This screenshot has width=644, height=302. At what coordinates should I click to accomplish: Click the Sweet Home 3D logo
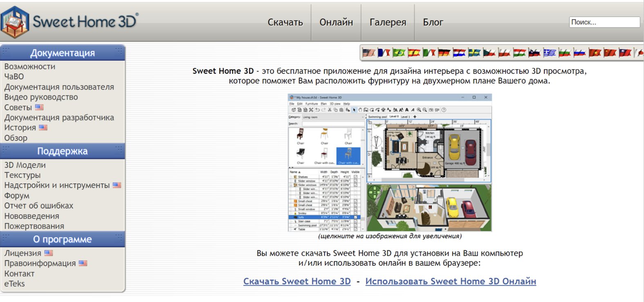point(69,21)
